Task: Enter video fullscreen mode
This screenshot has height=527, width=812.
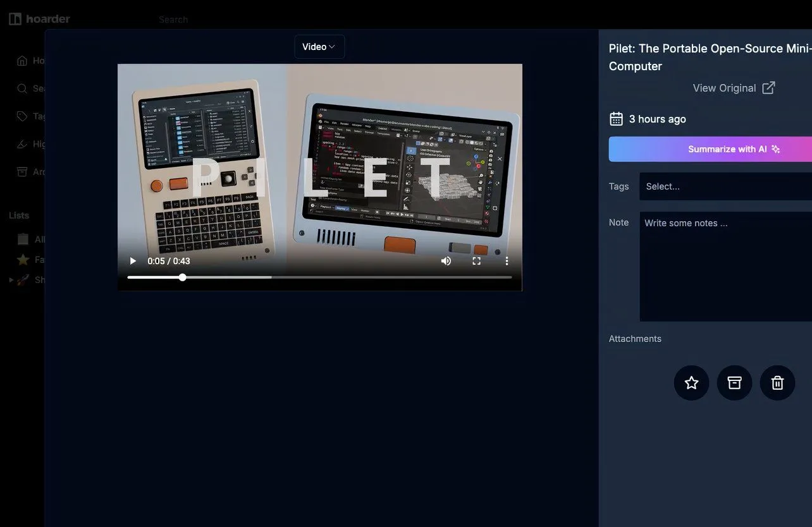Action: [477, 261]
